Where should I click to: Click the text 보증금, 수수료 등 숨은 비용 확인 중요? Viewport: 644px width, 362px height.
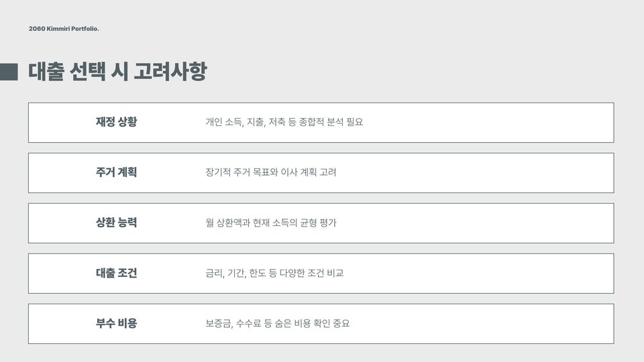click(278, 323)
